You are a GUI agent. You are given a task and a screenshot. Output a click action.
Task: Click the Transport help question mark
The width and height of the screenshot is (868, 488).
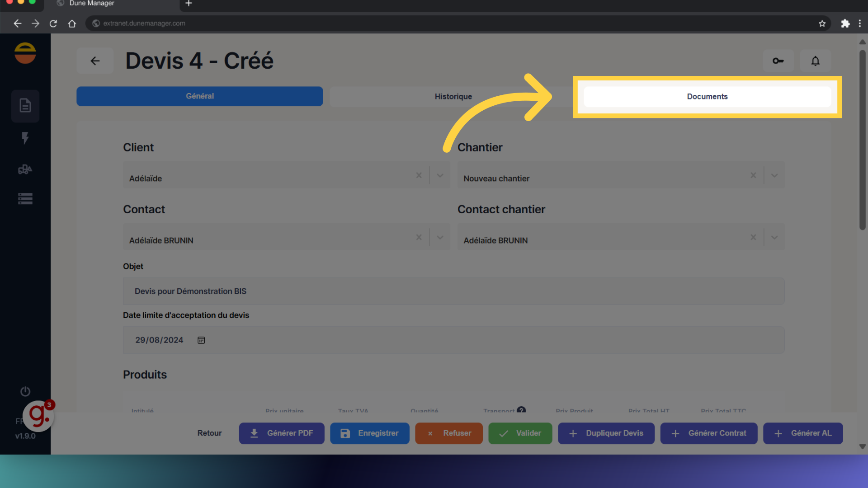(x=521, y=410)
